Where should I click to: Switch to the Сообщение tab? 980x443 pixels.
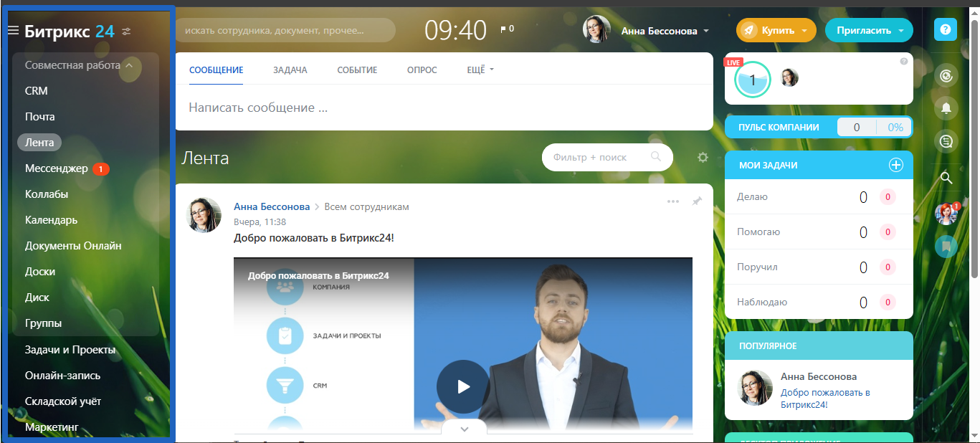pos(217,70)
